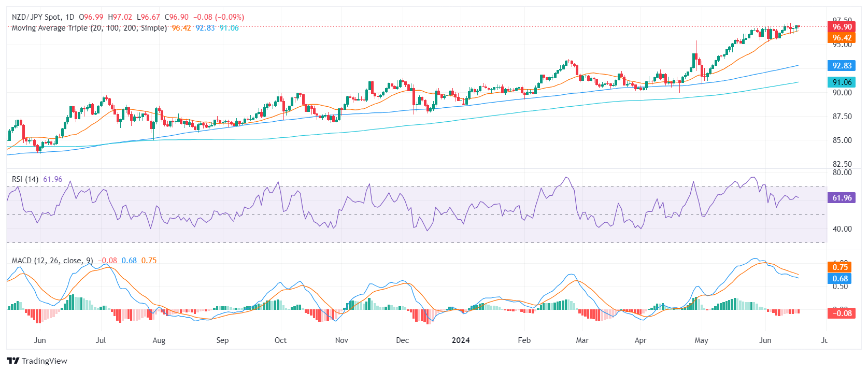The width and height of the screenshot is (868, 372).
Task: Click the Oct label on time axis
Action: coord(280,340)
